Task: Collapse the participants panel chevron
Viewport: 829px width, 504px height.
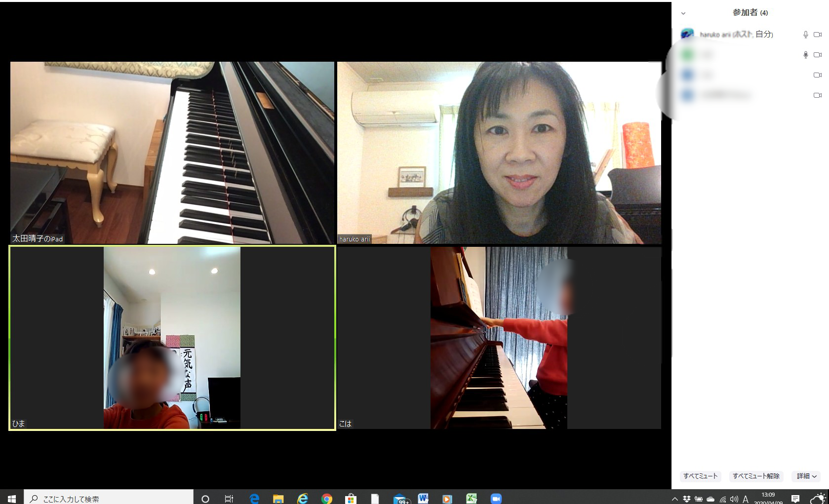Action: coord(683,13)
